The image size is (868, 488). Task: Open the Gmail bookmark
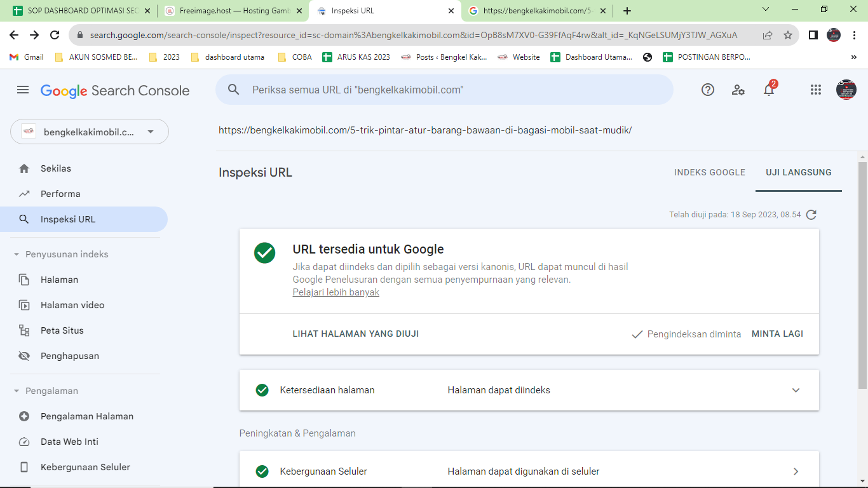click(x=27, y=57)
